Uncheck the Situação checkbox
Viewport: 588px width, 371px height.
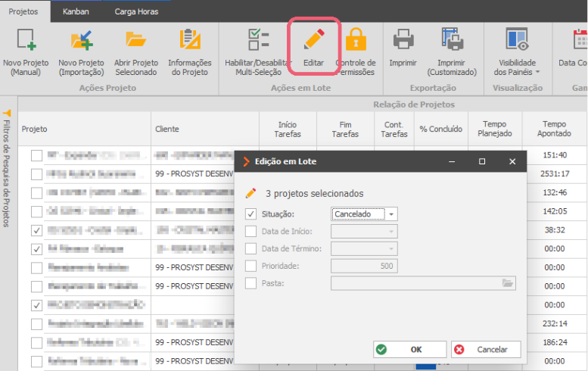tap(251, 214)
